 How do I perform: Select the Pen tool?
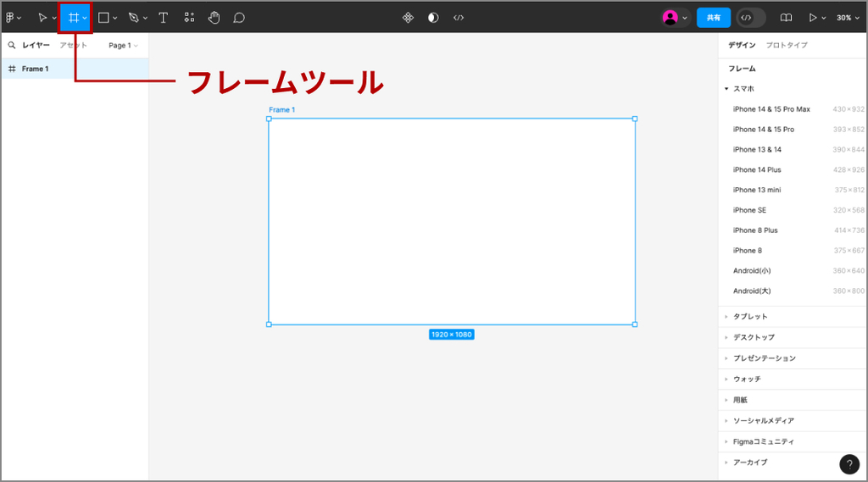click(x=133, y=17)
